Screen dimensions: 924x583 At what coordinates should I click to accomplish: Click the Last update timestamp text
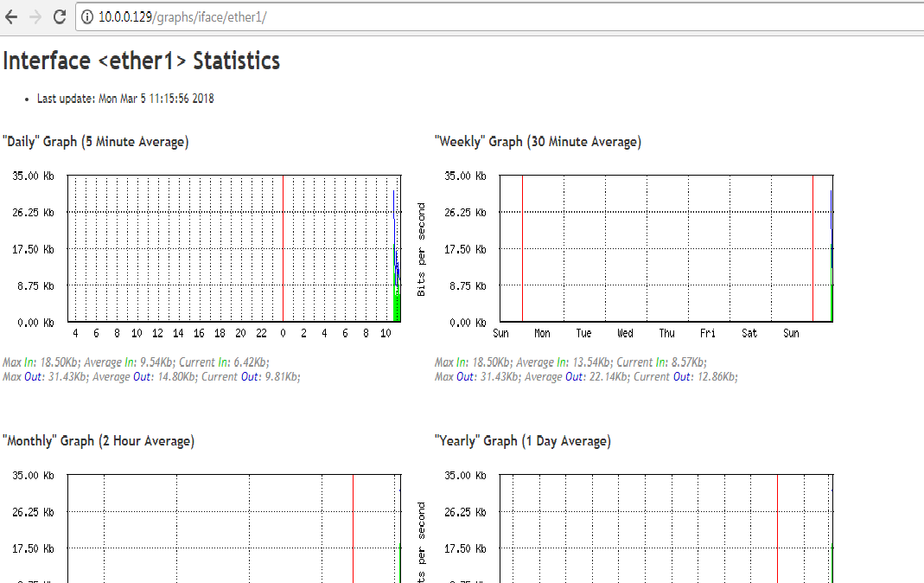click(125, 99)
